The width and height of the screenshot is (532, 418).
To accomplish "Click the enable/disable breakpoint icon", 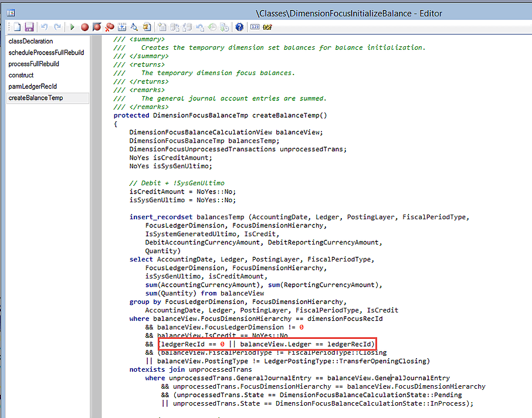I will click(97, 27).
